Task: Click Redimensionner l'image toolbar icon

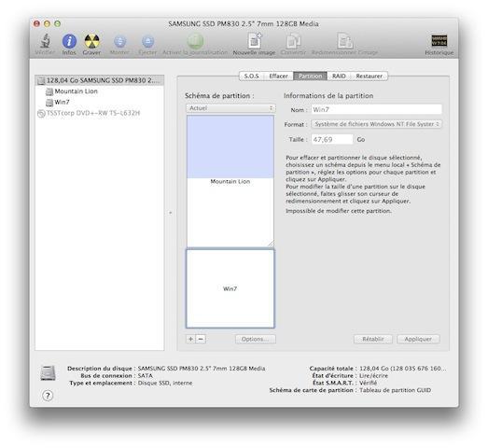Action: pyautogui.click(x=345, y=41)
